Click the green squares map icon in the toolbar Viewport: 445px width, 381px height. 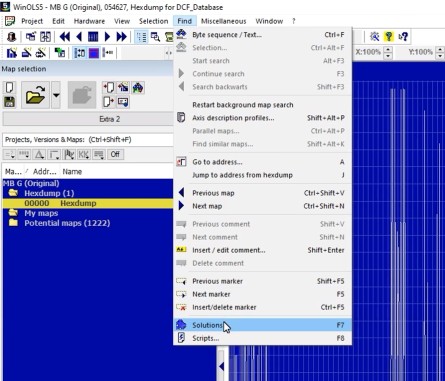[x=60, y=53]
